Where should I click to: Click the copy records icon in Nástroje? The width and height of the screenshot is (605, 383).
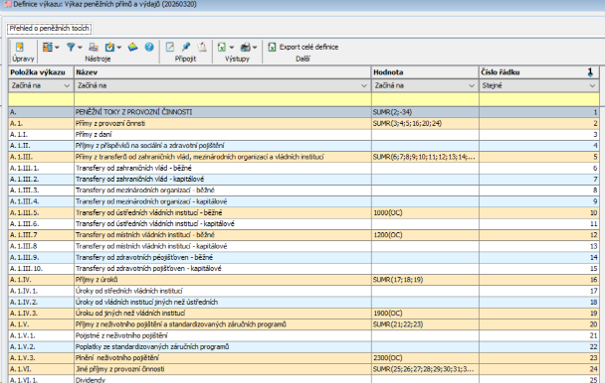pos(93,47)
